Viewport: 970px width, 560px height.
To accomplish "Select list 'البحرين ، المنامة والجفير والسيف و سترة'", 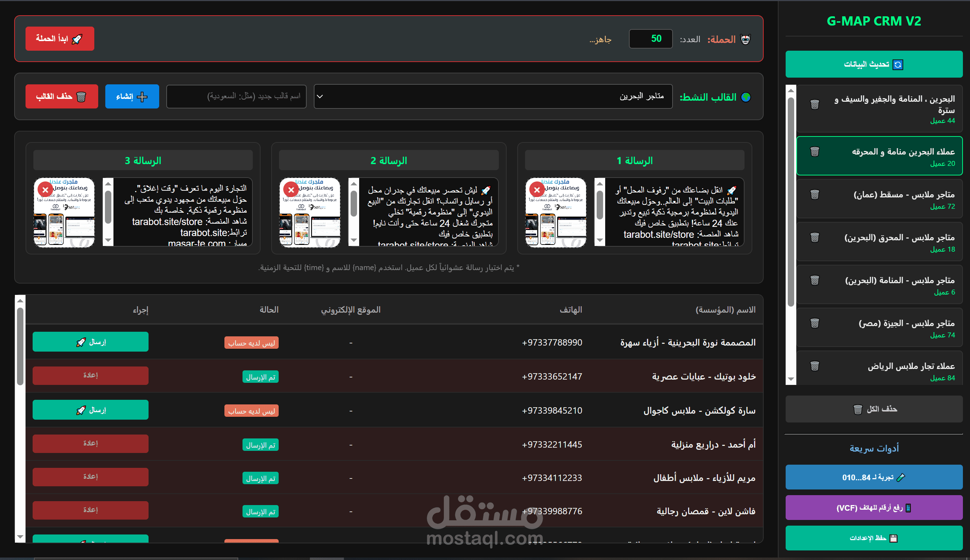I will point(879,109).
